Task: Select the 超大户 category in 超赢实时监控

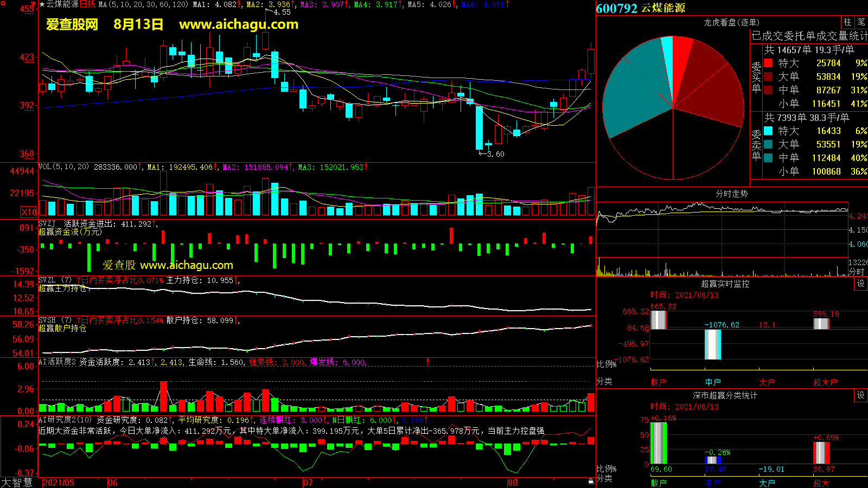Action: coord(825,382)
